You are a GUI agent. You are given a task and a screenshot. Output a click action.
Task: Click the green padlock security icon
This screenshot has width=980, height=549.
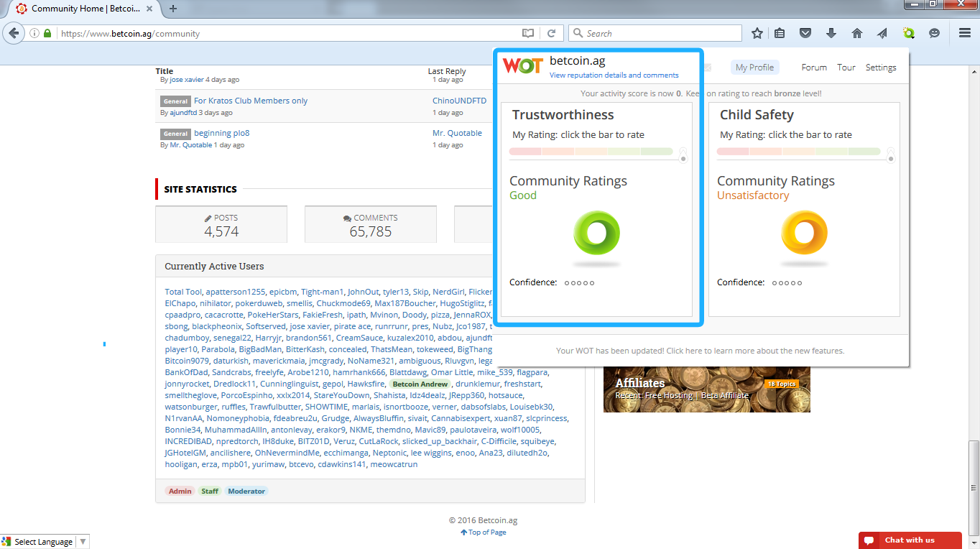pos(47,33)
